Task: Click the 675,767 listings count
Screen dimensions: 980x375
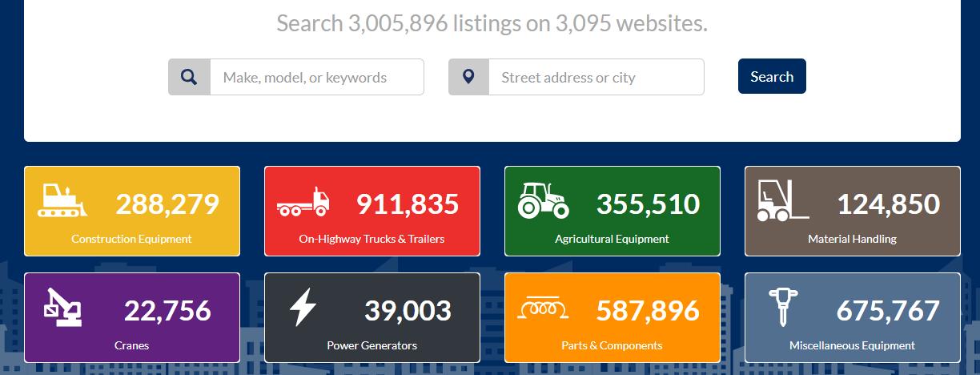Action: 888,310
